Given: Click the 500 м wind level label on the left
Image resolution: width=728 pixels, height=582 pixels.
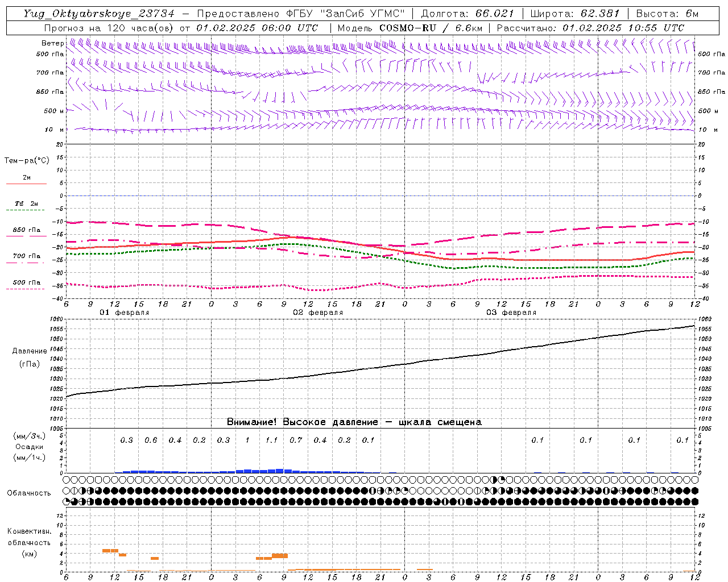Looking at the screenshot, I should coord(55,111).
